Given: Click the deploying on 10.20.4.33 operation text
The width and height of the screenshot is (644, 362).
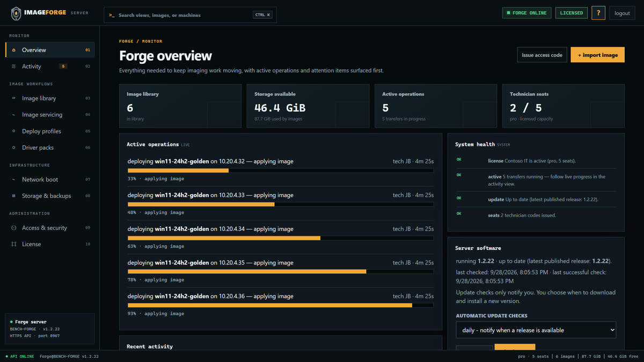Looking at the screenshot, I should pos(210,195).
